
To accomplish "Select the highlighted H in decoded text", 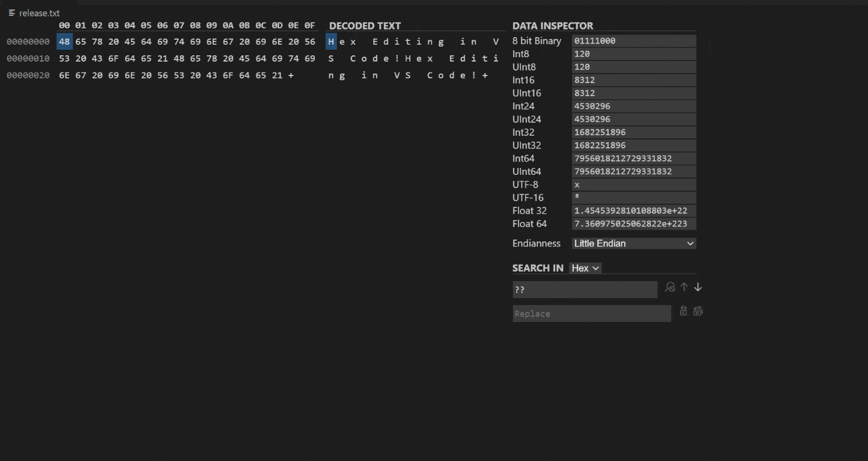I will click(331, 42).
